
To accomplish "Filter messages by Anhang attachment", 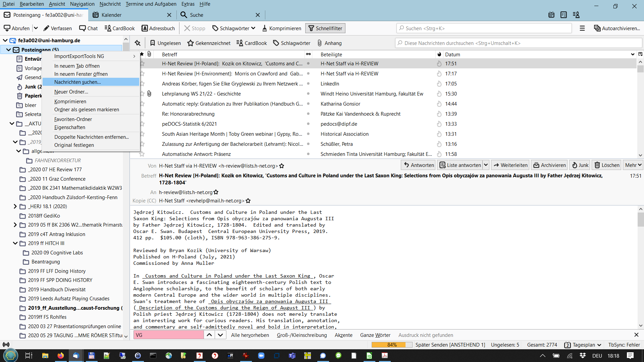I will (x=329, y=43).
